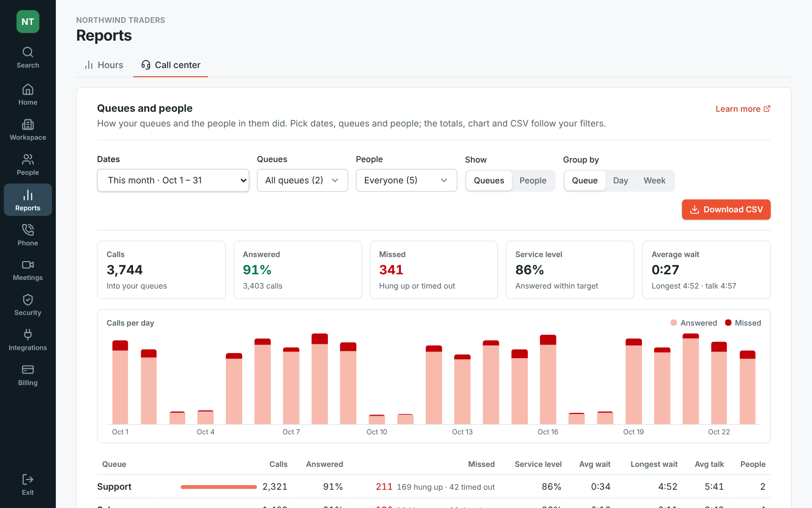Click the Oct 1 chart bar
Screen dimensions: 812x508
tap(120, 382)
